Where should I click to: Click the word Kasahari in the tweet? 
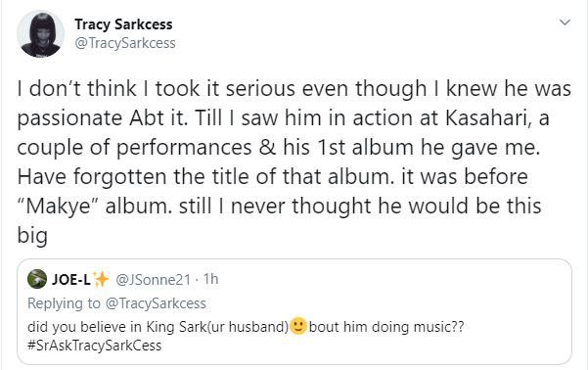tap(489, 117)
